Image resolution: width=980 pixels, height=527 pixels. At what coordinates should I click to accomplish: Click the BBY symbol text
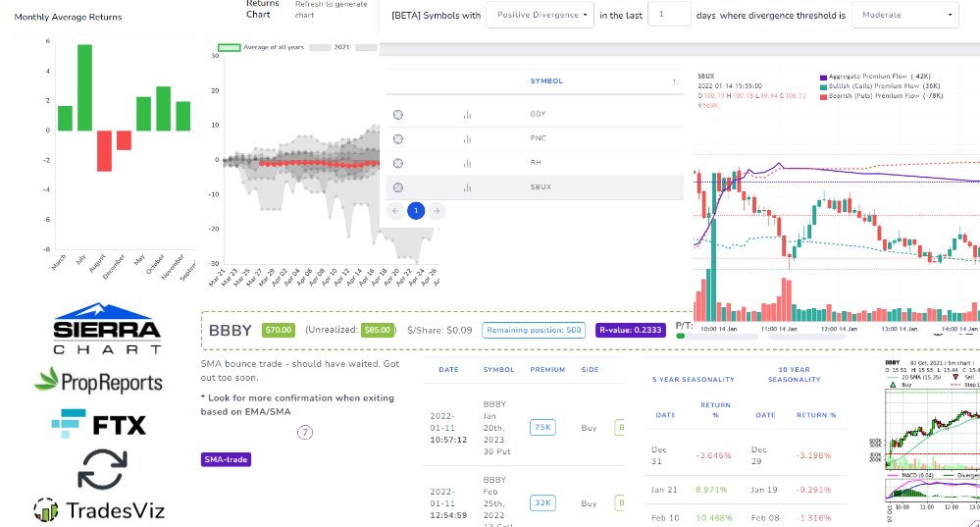539,115
